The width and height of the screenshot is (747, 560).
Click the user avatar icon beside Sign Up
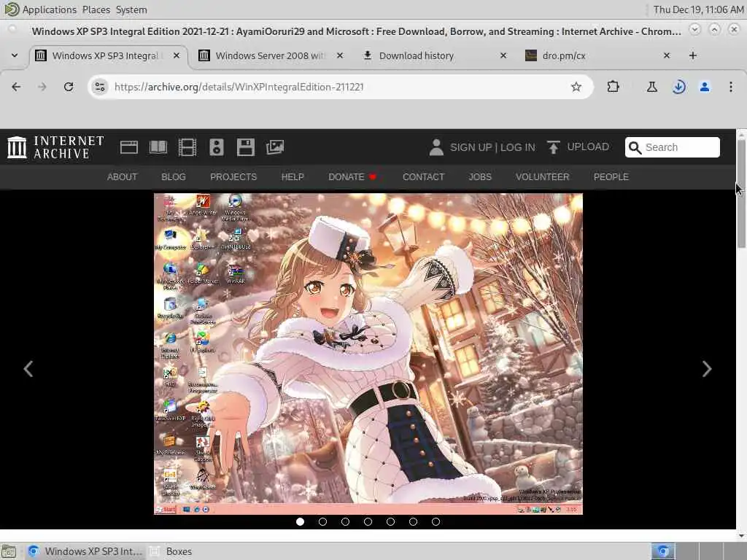436,147
